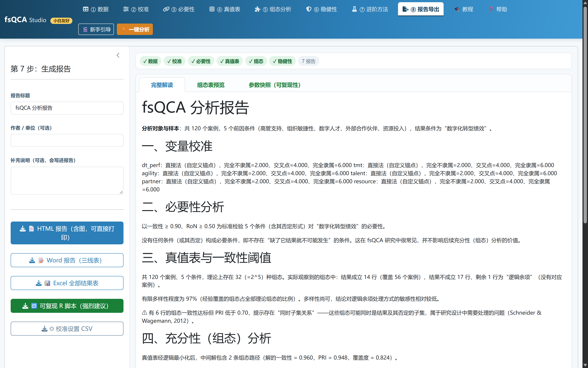Screen dimensions: 588x368
Task: Click the link icon on 必要性 tab
Action: point(166,9)
